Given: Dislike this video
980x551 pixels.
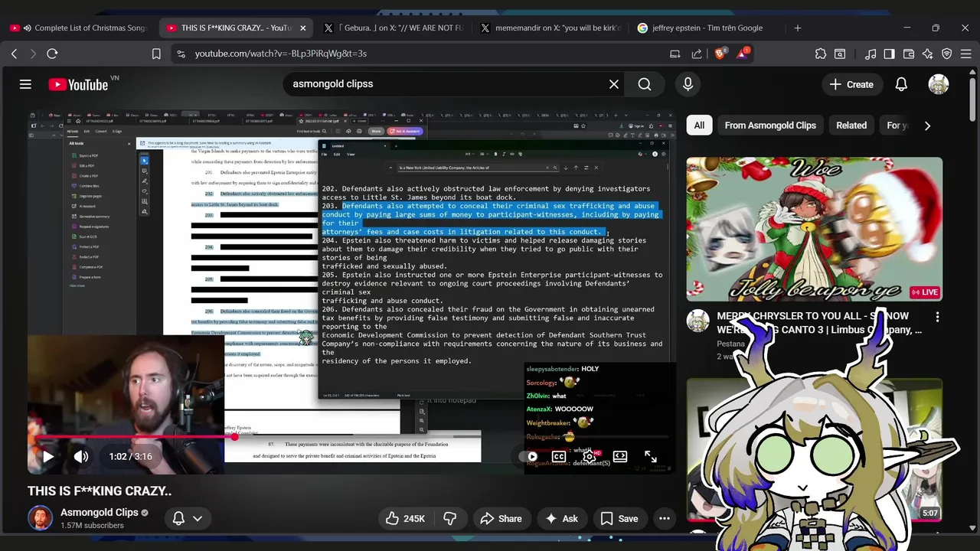Looking at the screenshot, I should point(450,519).
